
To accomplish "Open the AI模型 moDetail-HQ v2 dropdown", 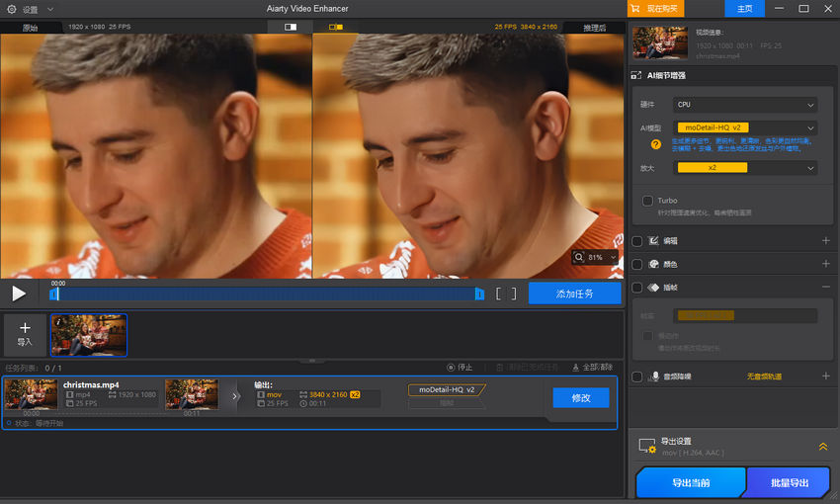I will (x=746, y=127).
